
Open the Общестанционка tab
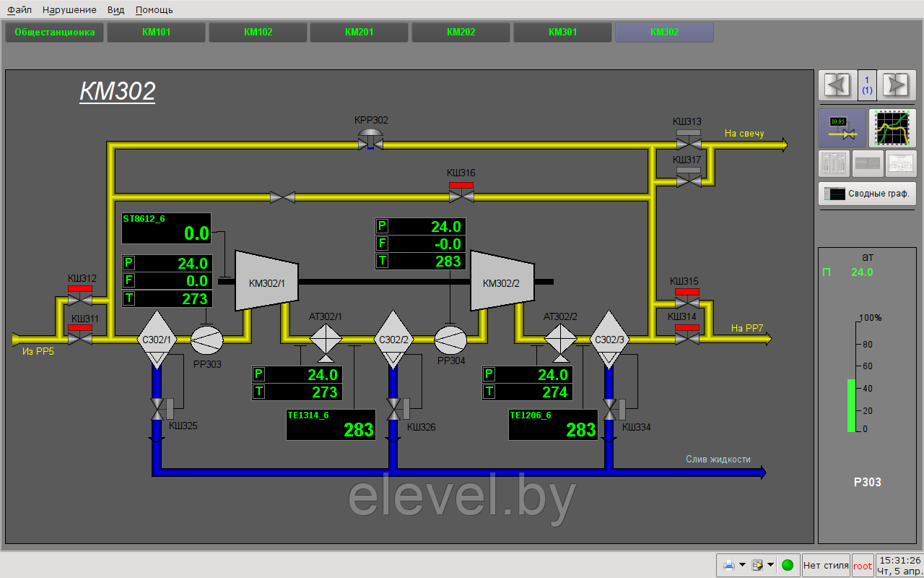[x=55, y=33]
